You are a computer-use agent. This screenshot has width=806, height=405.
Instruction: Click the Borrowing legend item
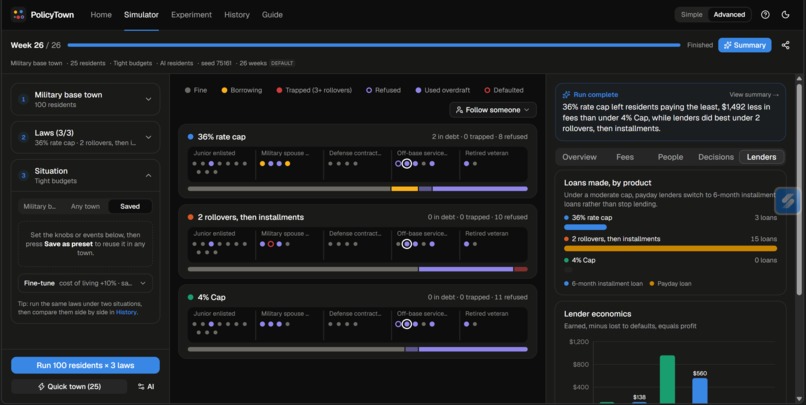coord(242,90)
